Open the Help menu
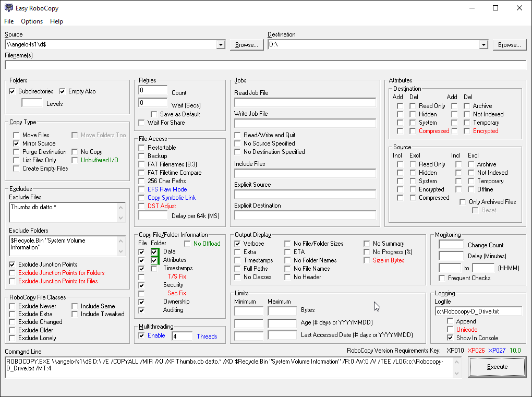Screen dimensions: 532x397 click(x=56, y=21)
